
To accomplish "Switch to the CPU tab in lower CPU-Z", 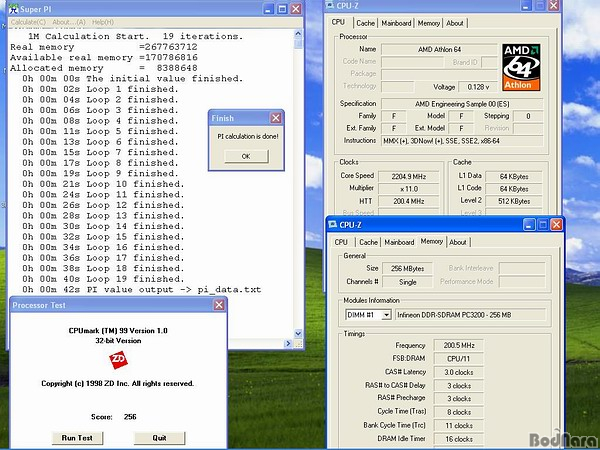I will pyautogui.click(x=341, y=242).
